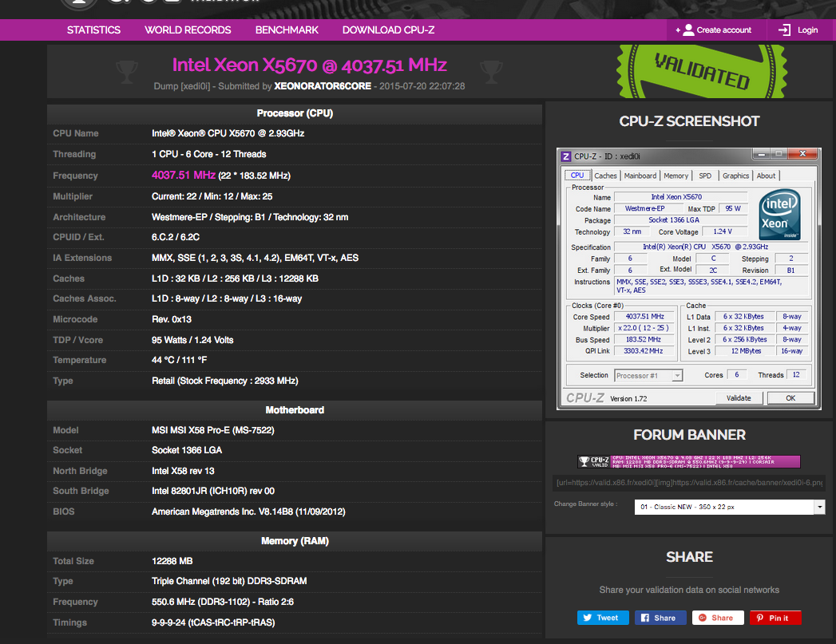Click the Login button

click(800, 30)
